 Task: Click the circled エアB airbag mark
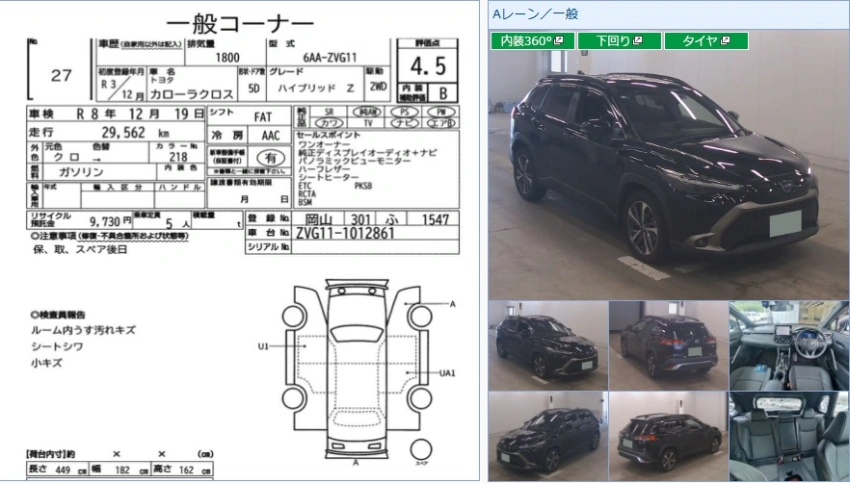(441, 123)
